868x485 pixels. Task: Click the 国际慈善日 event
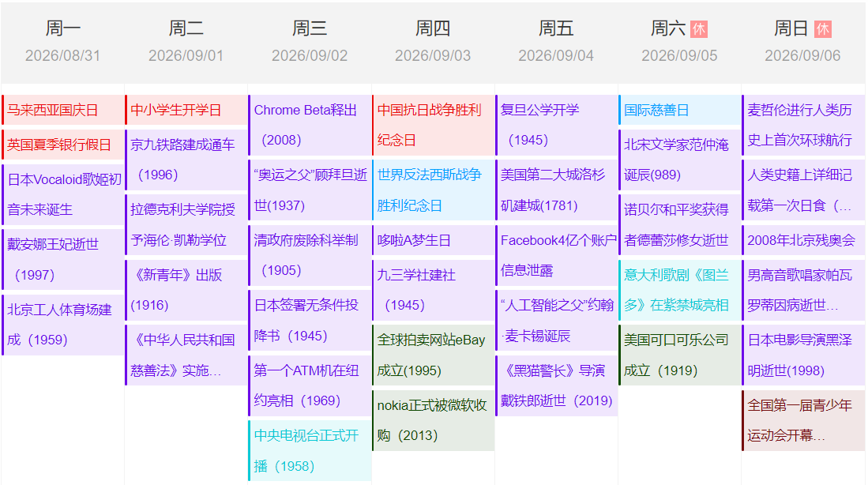pos(679,110)
